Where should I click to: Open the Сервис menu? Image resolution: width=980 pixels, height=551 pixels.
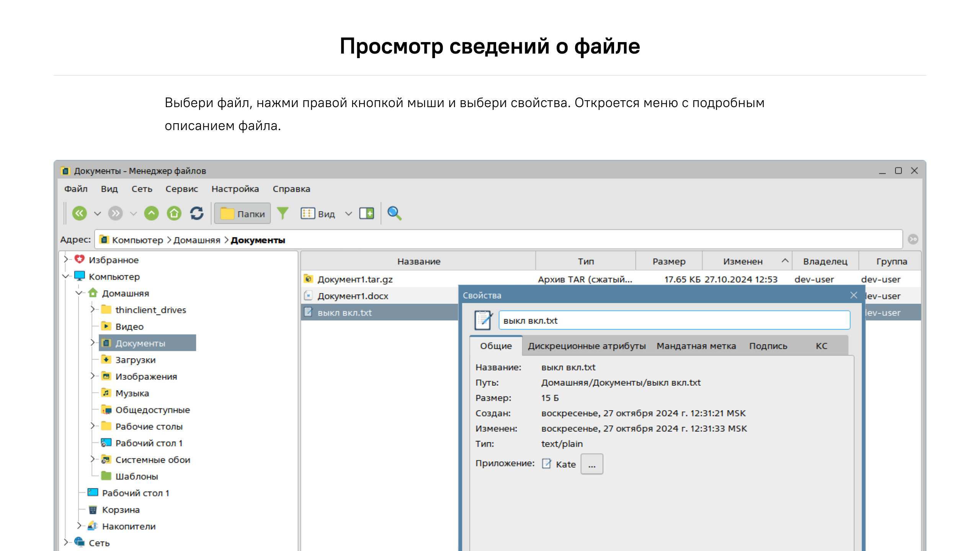pos(181,189)
